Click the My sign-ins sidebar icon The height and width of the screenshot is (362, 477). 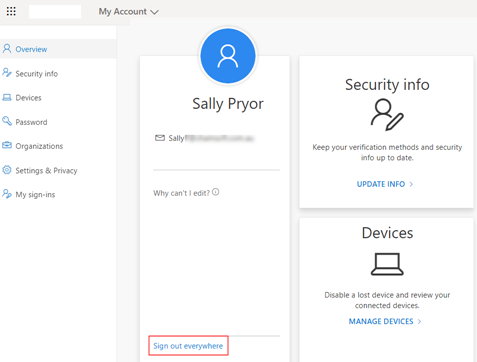[7, 194]
